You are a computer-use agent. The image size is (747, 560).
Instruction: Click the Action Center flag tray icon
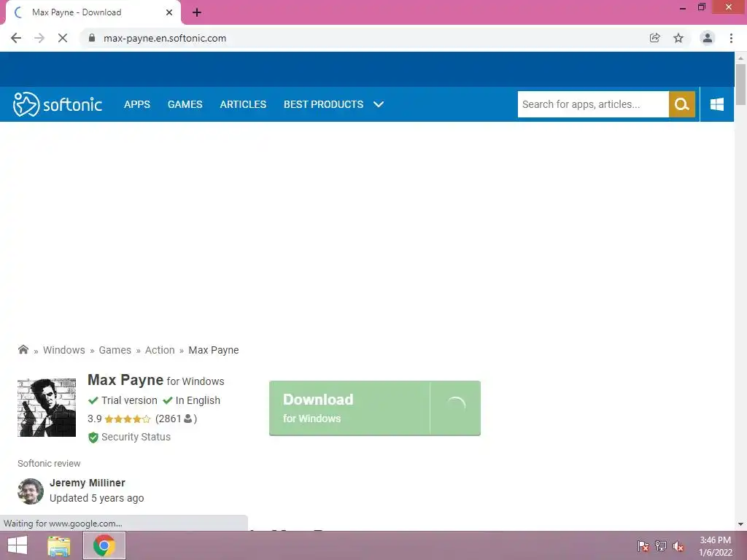(643, 546)
